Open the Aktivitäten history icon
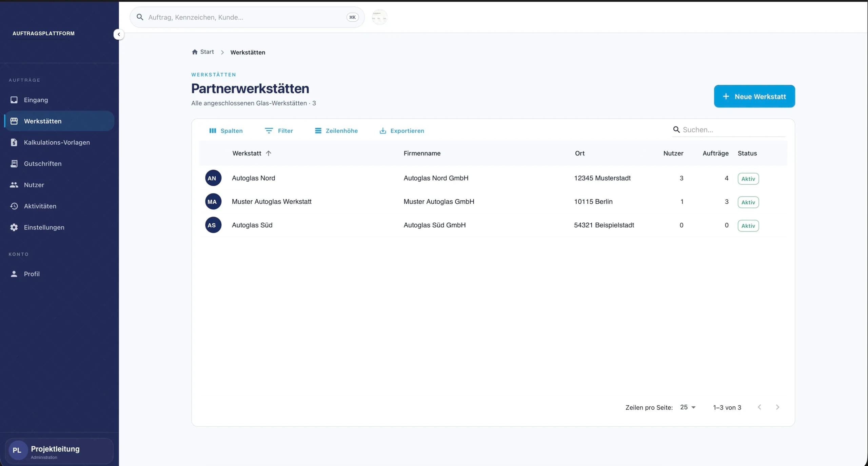This screenshot has width=868, height=466. click(x=14, y=206)
